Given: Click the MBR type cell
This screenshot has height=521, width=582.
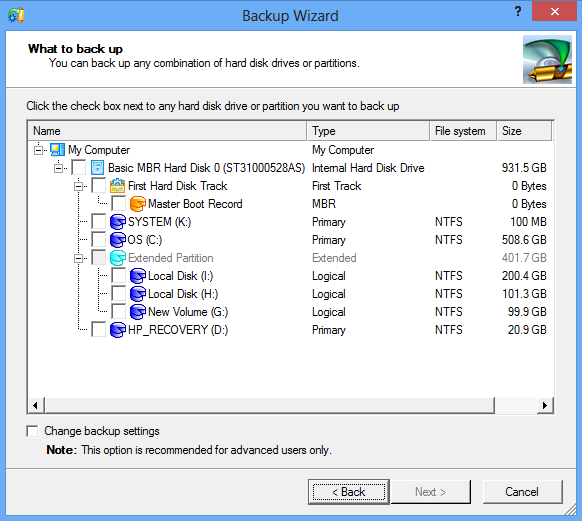Looking at the screenshot, I should [324, 204].
